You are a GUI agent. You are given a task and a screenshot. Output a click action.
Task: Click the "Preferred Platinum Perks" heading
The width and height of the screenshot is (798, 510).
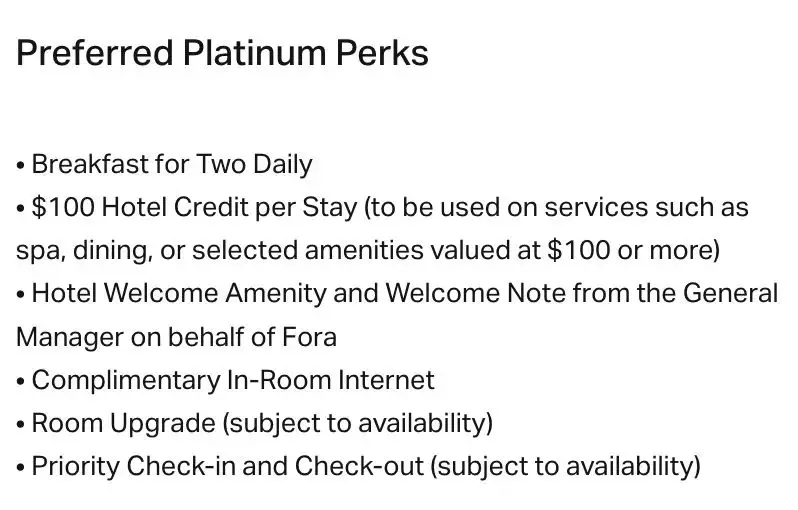(222, 53)
